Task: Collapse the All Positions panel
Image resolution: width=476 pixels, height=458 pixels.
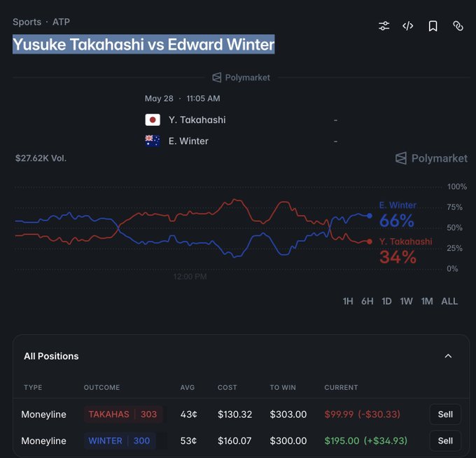Action: tap(448, 356)
